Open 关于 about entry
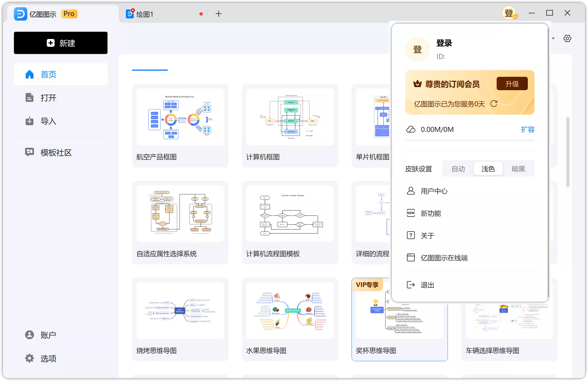 (470, 235)
